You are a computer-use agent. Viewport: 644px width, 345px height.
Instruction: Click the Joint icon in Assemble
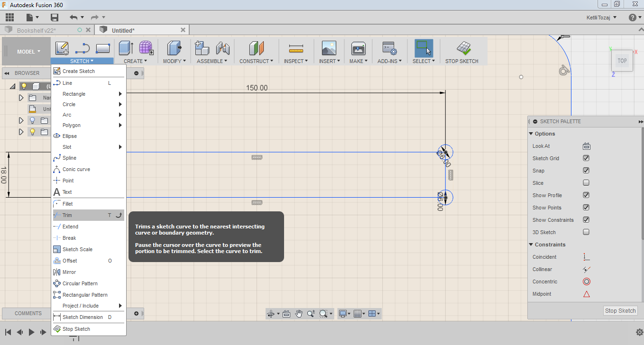coord(223,48)
